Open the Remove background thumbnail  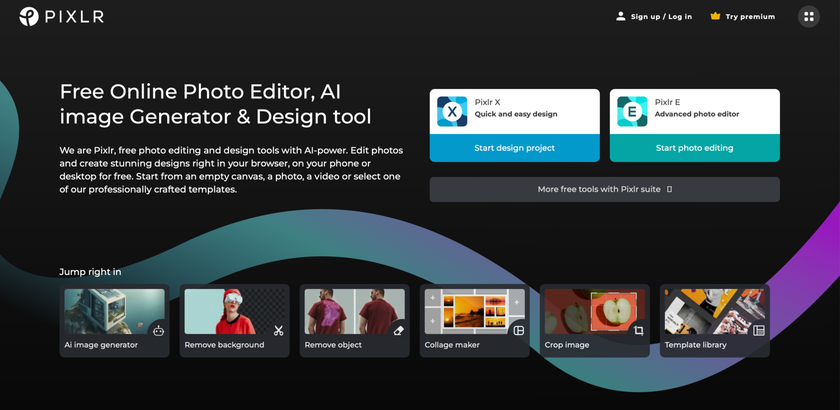coord(234,311)
